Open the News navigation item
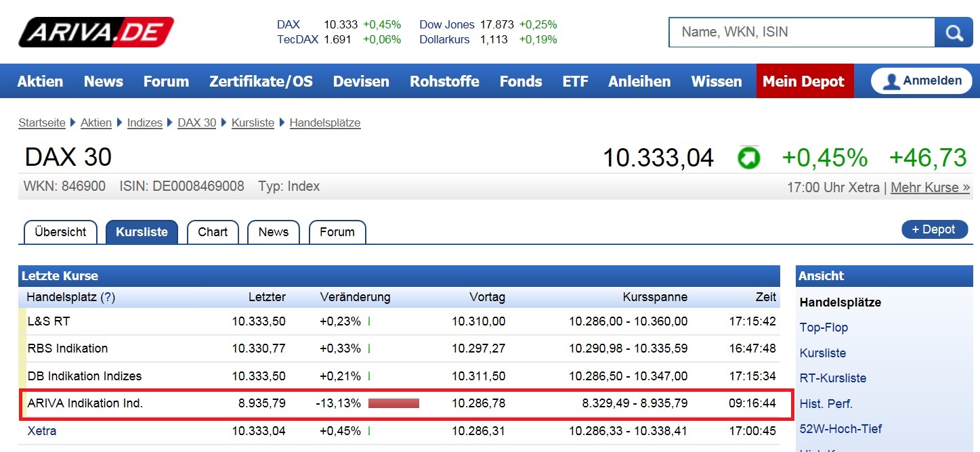The width and height of the screenshot is (980, 452). click(x=104, y=82)
